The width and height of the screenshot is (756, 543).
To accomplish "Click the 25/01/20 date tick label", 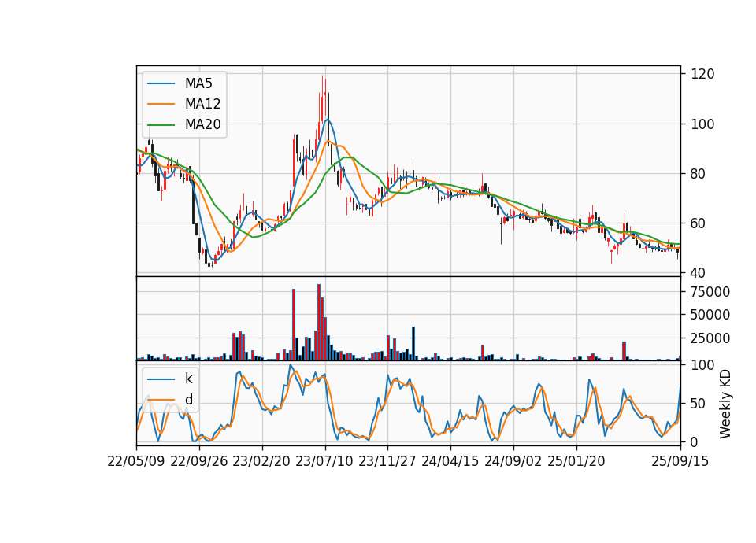I will (576, 461).
